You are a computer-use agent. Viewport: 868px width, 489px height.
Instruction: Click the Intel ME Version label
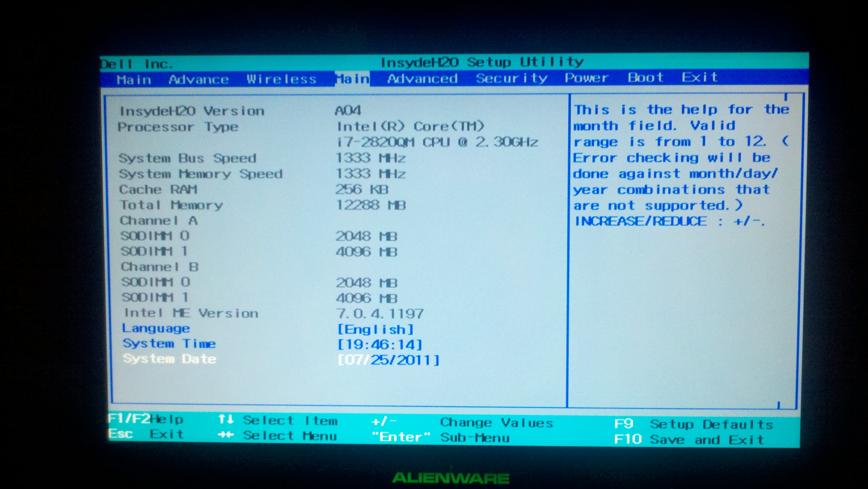(191, 314)
